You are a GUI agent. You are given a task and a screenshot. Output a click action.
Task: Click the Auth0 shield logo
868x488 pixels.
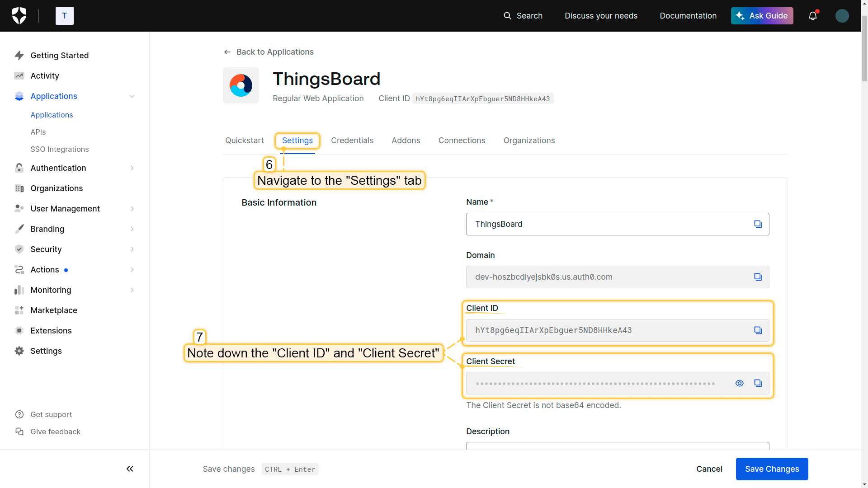(19, 16)
